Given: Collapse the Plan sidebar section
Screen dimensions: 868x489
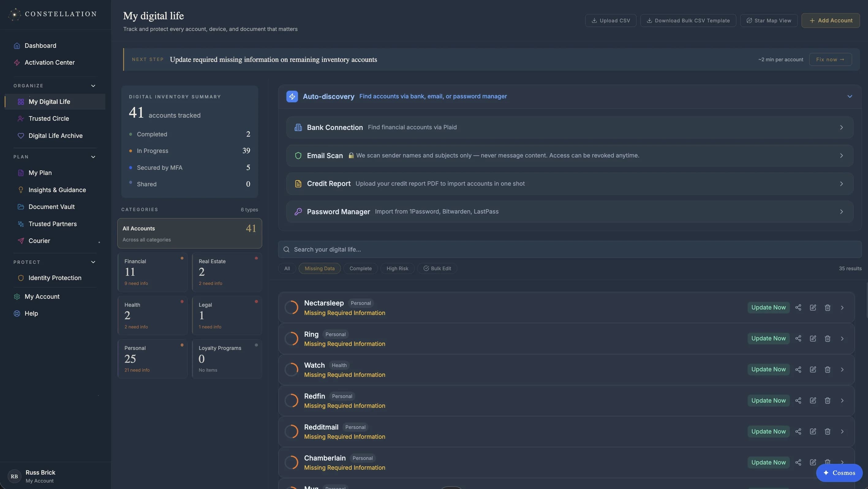Looking at the screenshot, I should pos(93,157).
